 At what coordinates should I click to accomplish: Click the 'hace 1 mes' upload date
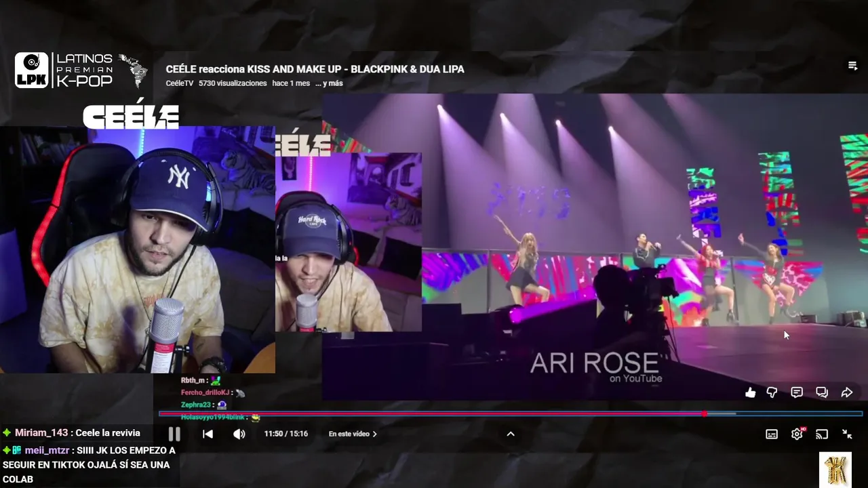point(291,83)
